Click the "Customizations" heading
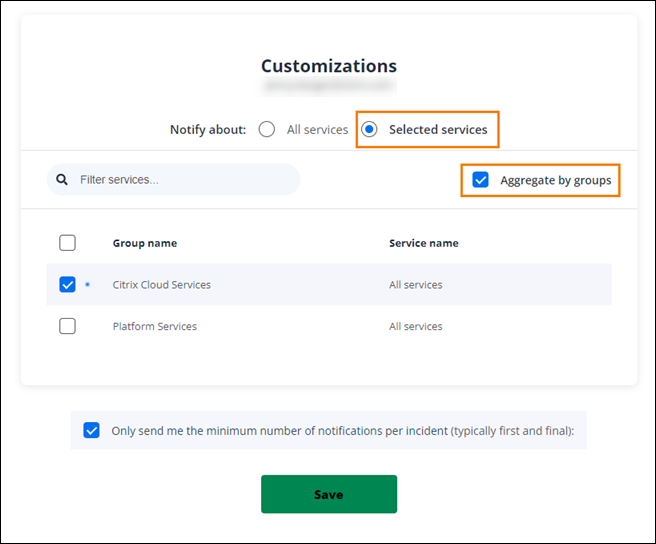Image resolution: width=656 pixels, height=544 pixels. click(x=329, y=66)
